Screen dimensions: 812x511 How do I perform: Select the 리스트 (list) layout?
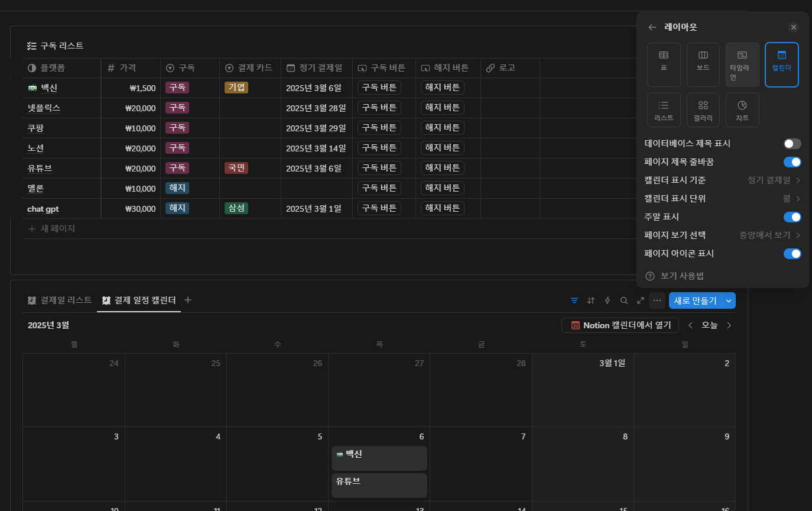tap(664, 110)
